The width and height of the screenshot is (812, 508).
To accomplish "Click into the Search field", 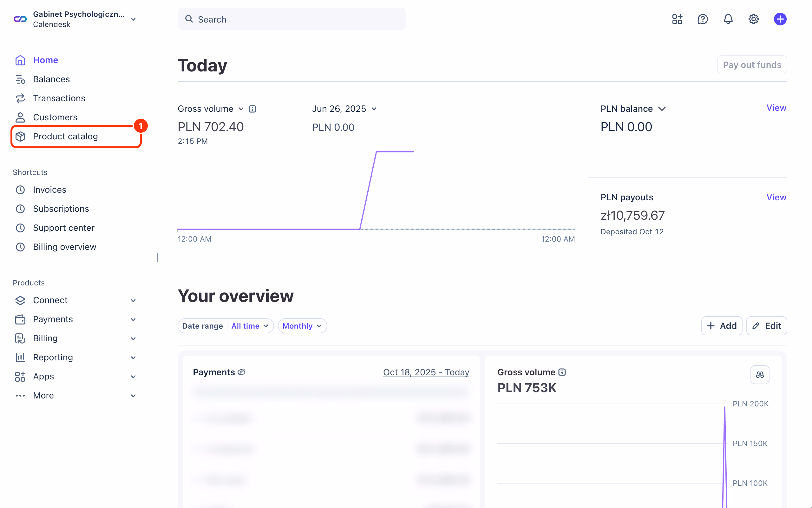I will (x=291, y=19).
